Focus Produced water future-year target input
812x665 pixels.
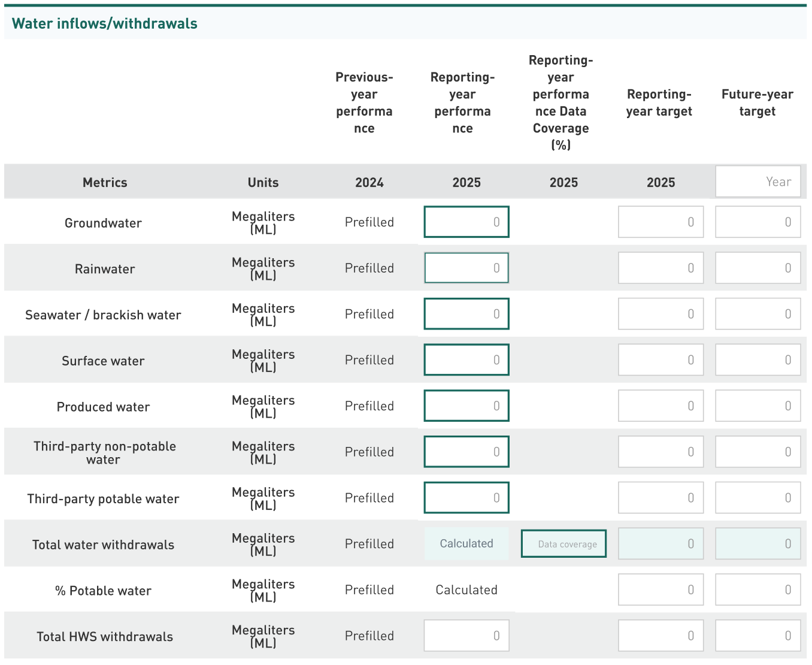758,406
